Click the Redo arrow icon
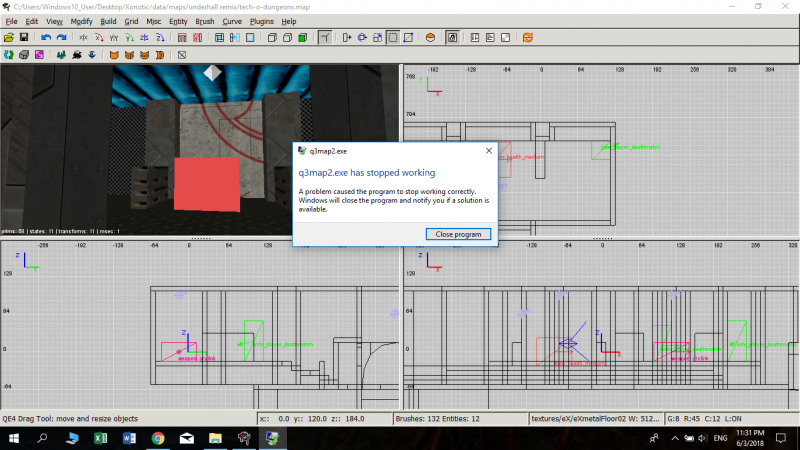800x450 pixels. (59, 37)
